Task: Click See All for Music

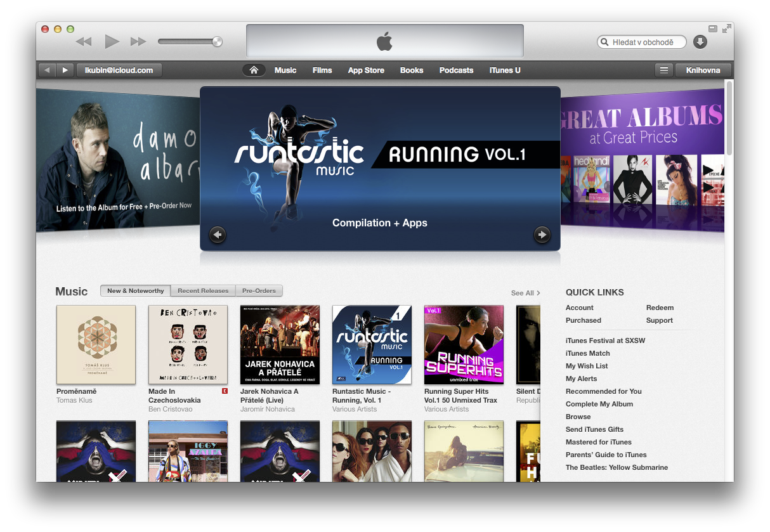Action: coord(526,293)
